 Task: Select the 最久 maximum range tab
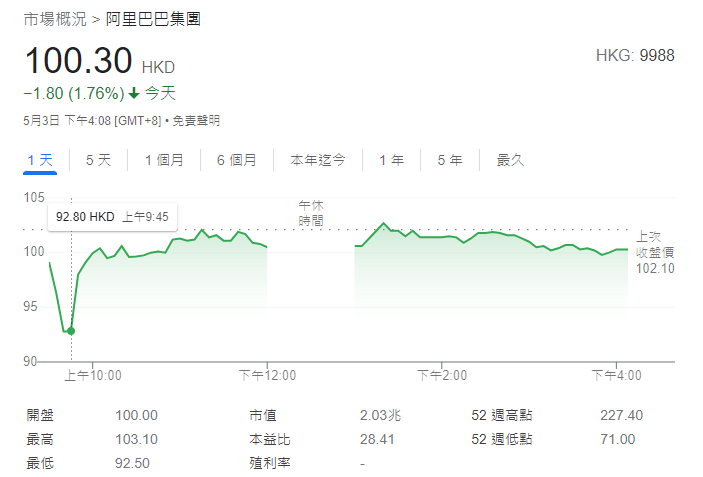point(510,160)
